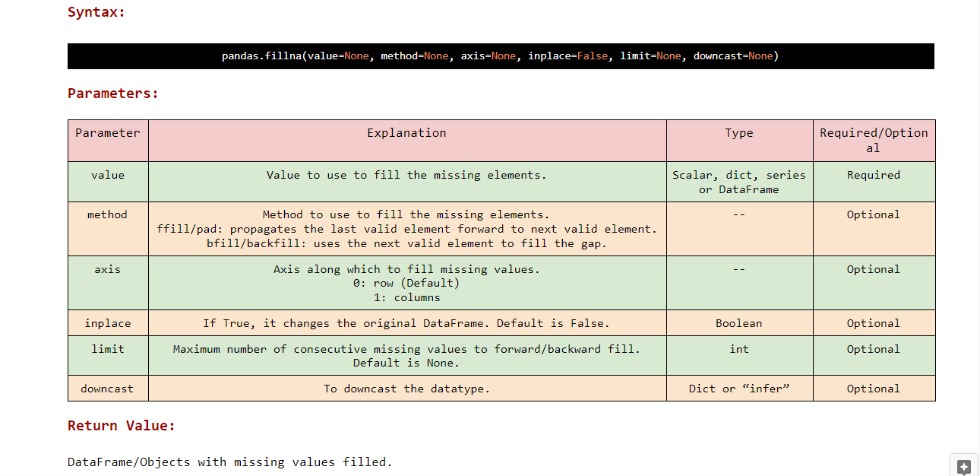Click the 'Maximum number of consecutive missing values' text

tap(406, 349)
